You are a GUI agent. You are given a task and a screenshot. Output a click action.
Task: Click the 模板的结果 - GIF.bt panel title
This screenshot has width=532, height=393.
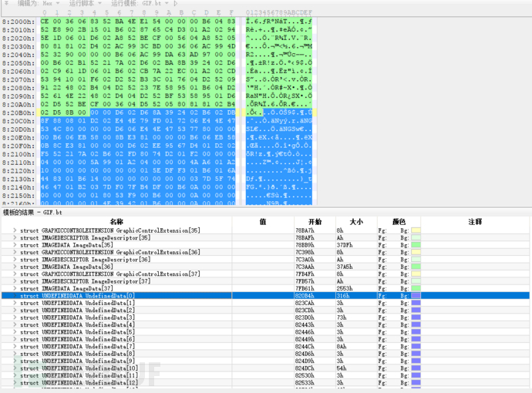32,212
